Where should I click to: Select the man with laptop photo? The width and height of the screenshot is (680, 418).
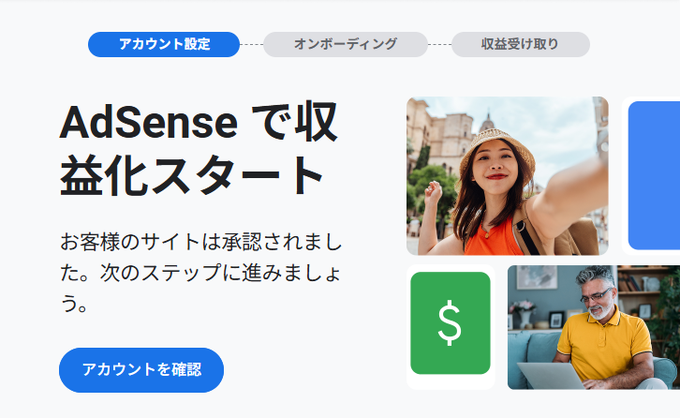coord(594,327)
